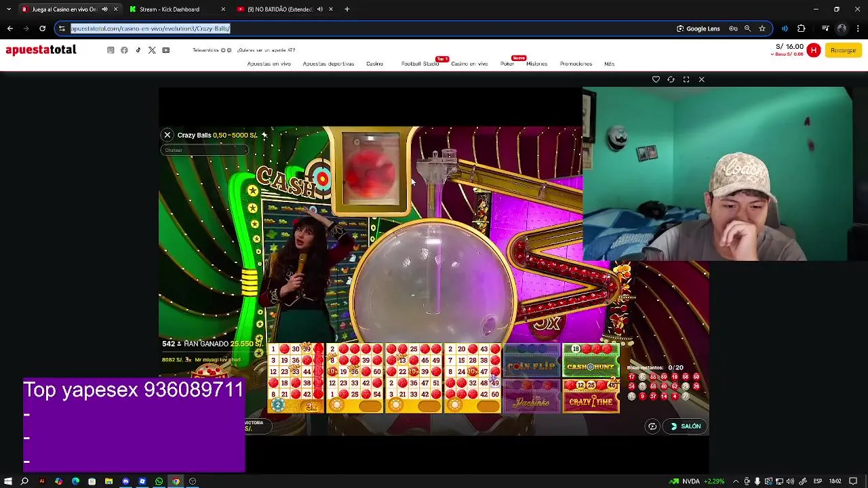This screenshot has width=868, height=488.
Task: Open the zoom magnifier icon in address bar
Action: pos(747,28)
